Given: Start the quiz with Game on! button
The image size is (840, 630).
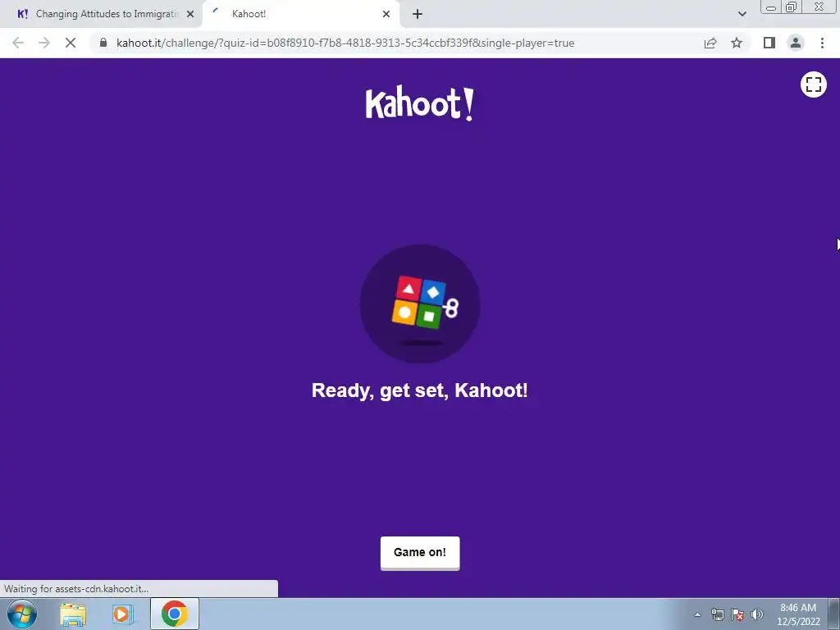Looking at the screenshot, I should point(420,552).
